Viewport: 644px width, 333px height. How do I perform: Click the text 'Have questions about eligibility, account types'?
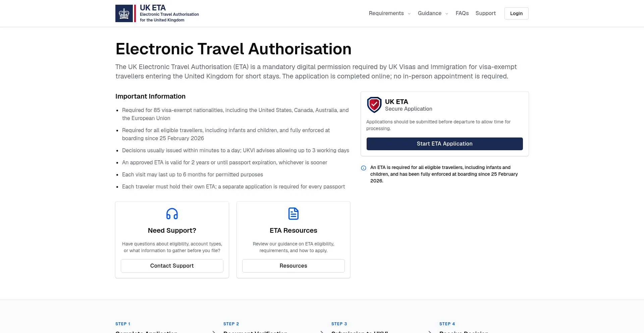172,247
